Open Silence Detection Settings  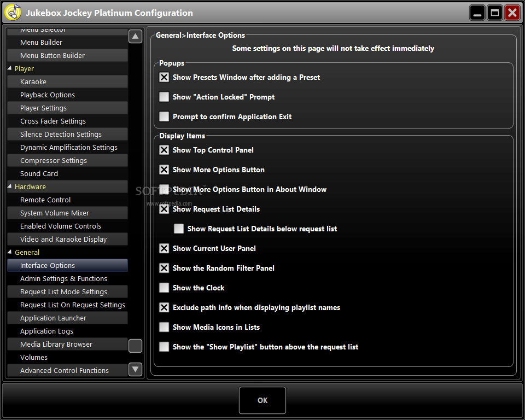pyautogui.click(x=67, y=135)
